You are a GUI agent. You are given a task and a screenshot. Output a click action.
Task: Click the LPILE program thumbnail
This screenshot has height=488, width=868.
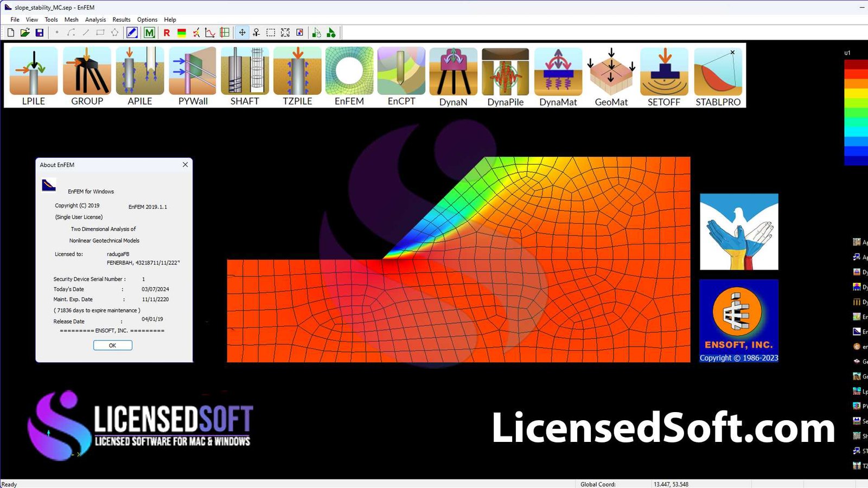click(34, 76)
